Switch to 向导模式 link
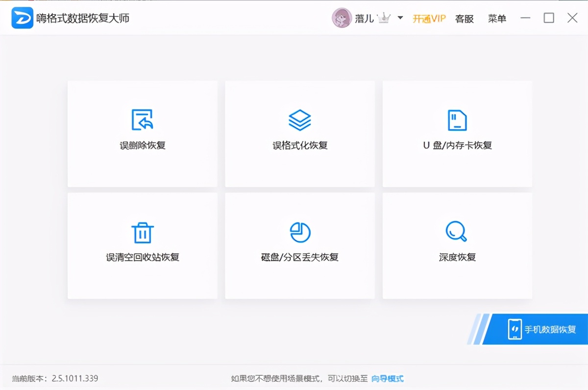This screenshot has height=390, width=588. coord(387,379)
